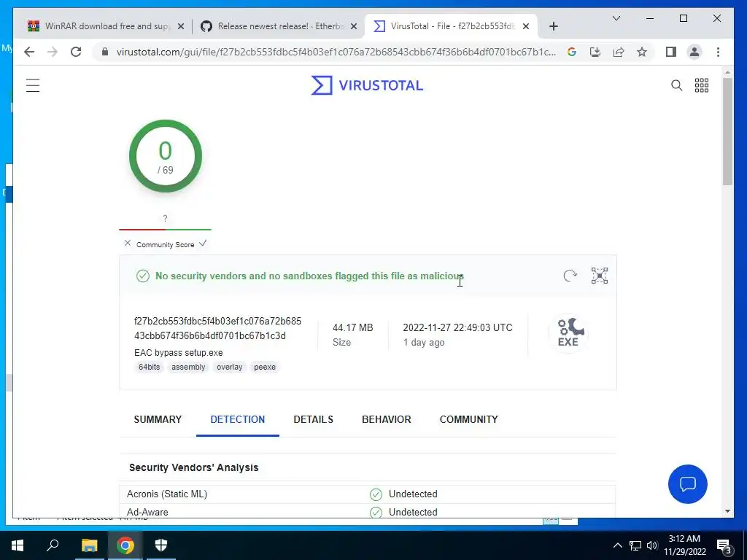
Task: Click the scrollbar down arrow
Action: (727, 511)
